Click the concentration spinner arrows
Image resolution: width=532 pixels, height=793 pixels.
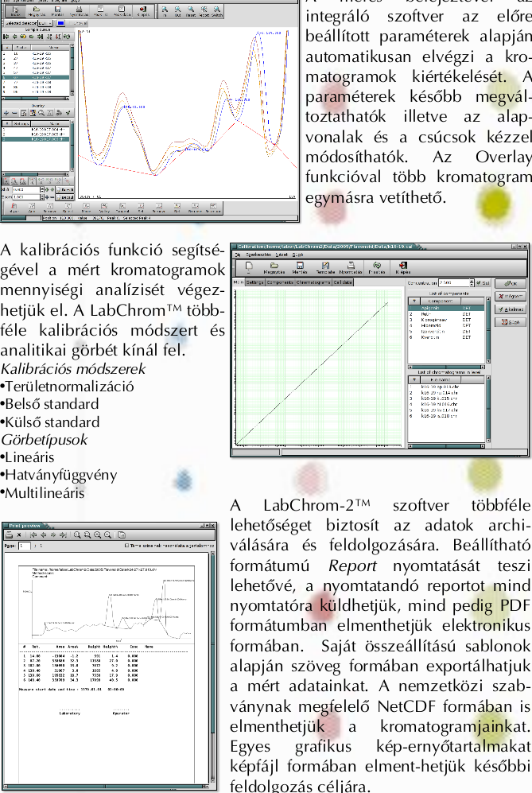click(472, 282)
